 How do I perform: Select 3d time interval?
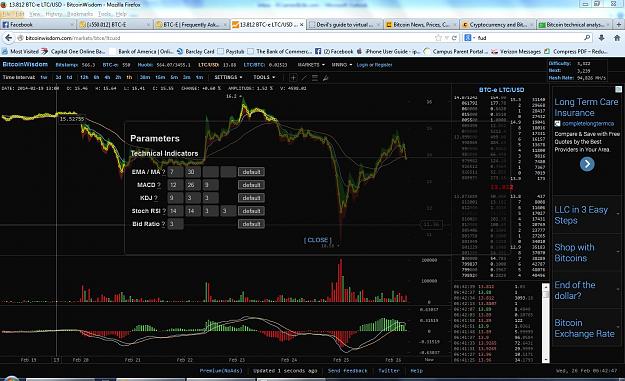[58, 77]
